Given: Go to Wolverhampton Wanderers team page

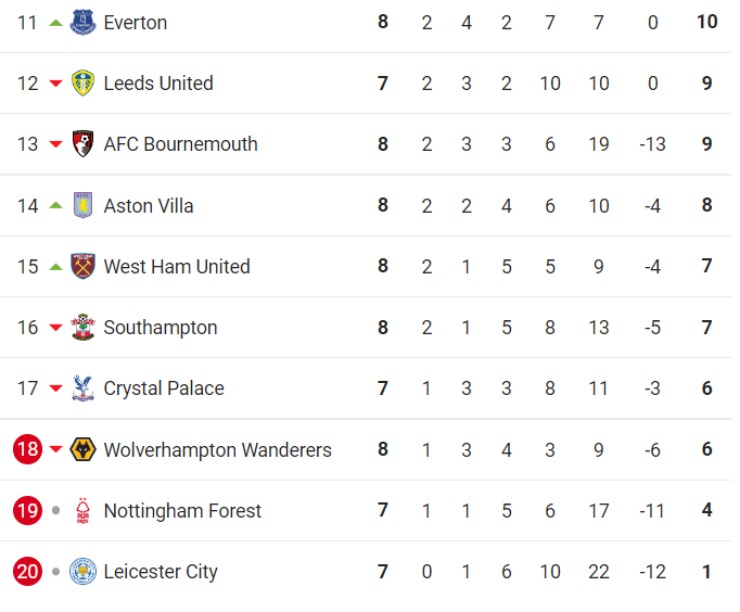Looking at the screenshot, I should [x=217, y=450].
